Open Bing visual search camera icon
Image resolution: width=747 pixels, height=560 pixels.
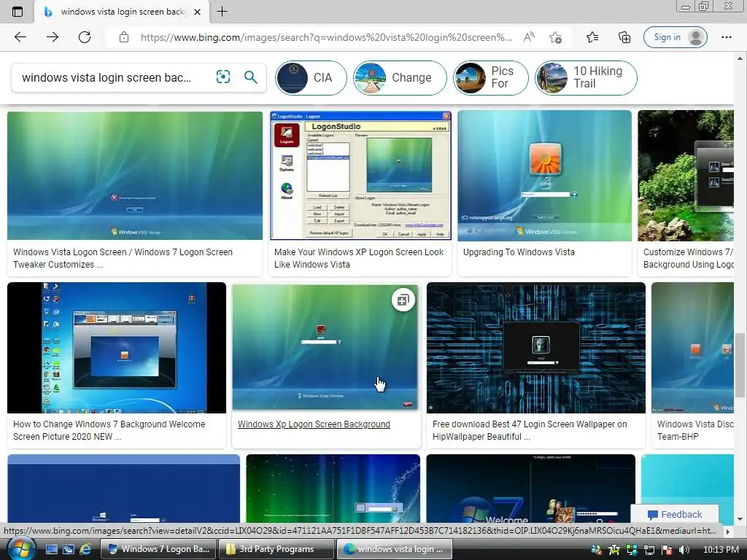click(x=223, y=77)
